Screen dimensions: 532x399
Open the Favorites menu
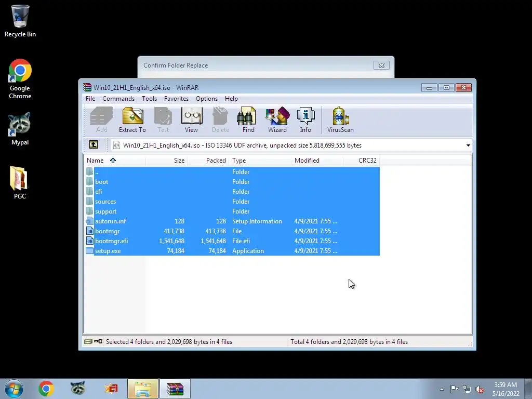coord(176,98)
